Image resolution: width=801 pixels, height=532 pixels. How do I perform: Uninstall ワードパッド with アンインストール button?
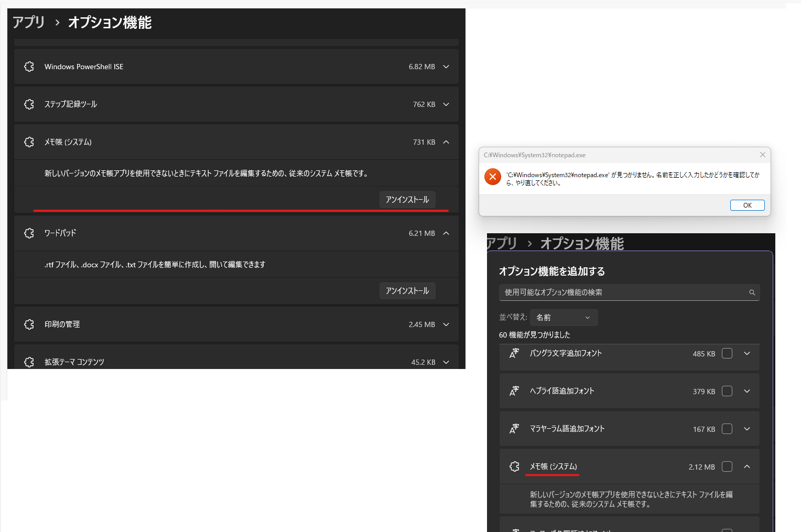pyautogui.click(x=407, y=291)
